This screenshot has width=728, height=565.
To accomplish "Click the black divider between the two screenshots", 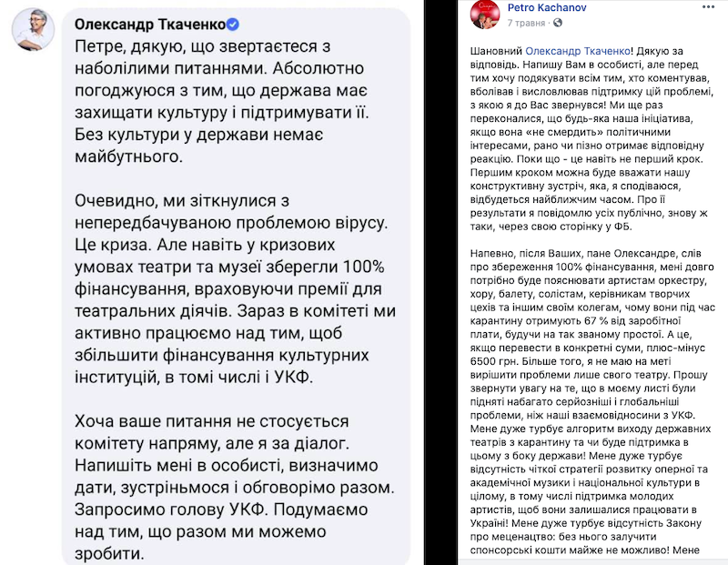I will click(441, 282).
